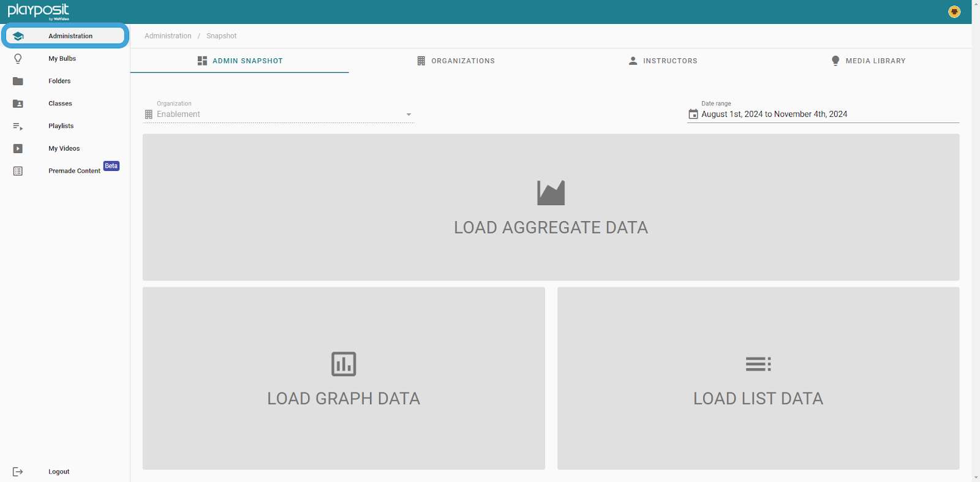This screenshot has width=980, height=482.
Task: Click the calendar icon beside Date range
Action: point(693,114)
